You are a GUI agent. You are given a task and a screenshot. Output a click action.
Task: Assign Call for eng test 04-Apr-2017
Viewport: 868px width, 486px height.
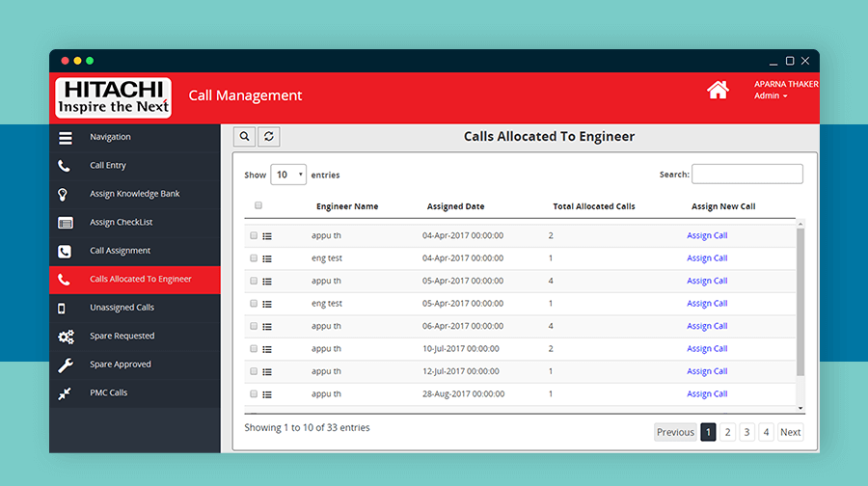[707, 257]
